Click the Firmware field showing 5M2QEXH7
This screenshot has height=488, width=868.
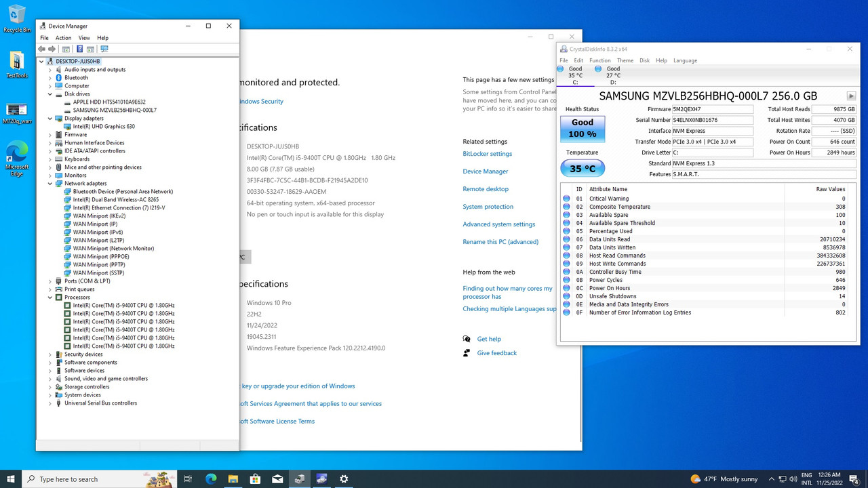tap(712, 109)
